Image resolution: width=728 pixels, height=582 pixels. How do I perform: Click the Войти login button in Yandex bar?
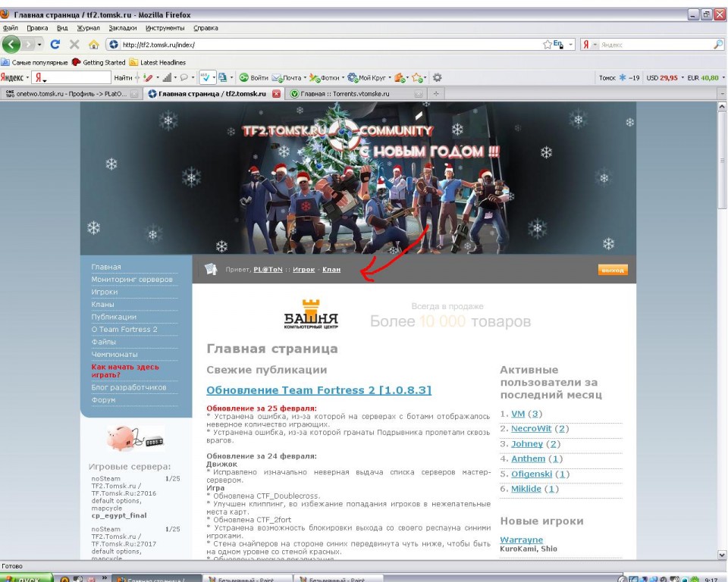(x=254, y=77)
